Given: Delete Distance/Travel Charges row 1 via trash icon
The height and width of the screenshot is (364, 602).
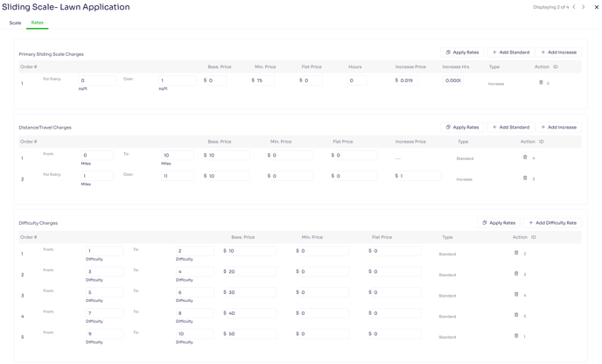Looking at the screenshot, I should pos(525,157).
